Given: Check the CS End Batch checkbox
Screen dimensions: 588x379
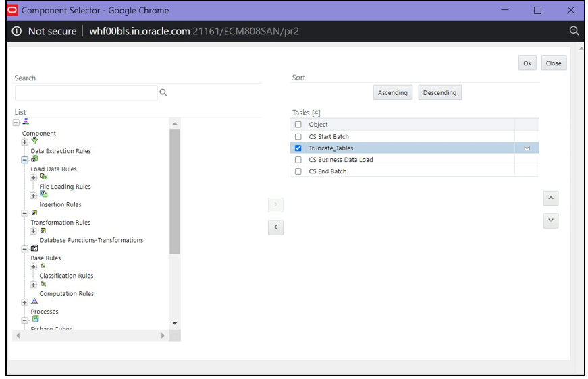Looking at the screenshot, I should click(x=298, y=171).
